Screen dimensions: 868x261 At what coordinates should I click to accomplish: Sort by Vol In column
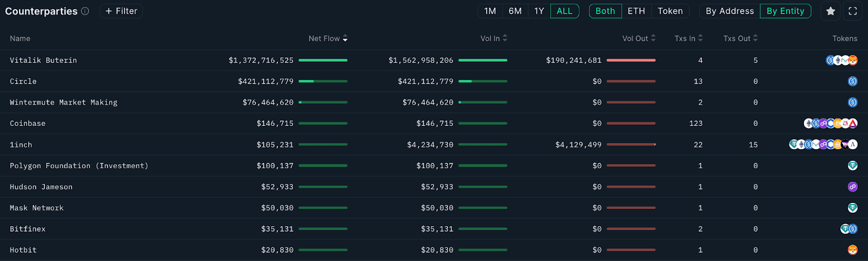pyautogui.click(x=494, y=39)
